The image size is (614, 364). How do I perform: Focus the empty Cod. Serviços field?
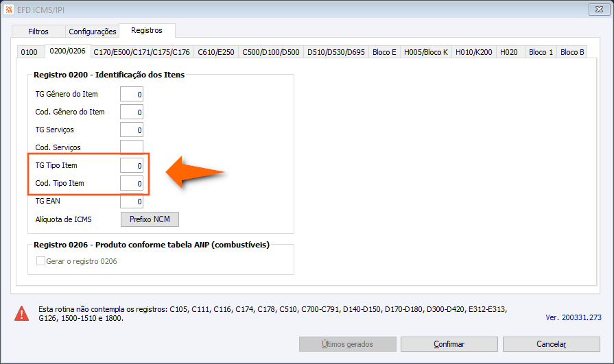point(132,147)
